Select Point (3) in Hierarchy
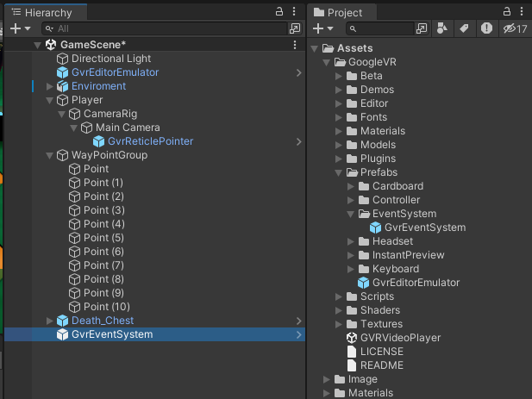This screenshot has height=399, width=532. (103, 210)
